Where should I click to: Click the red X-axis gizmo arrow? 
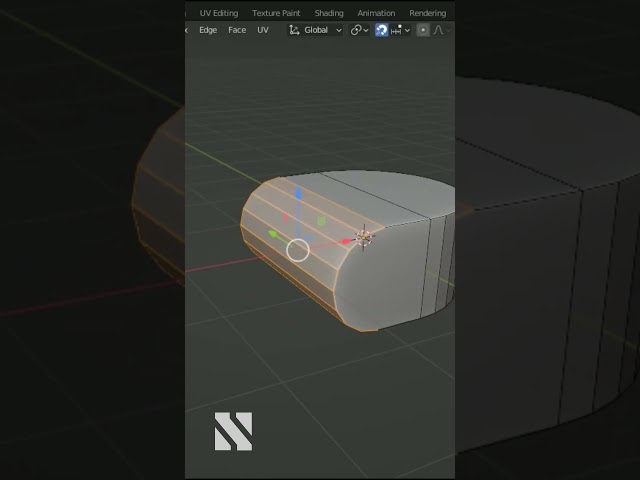click(346, 242)
